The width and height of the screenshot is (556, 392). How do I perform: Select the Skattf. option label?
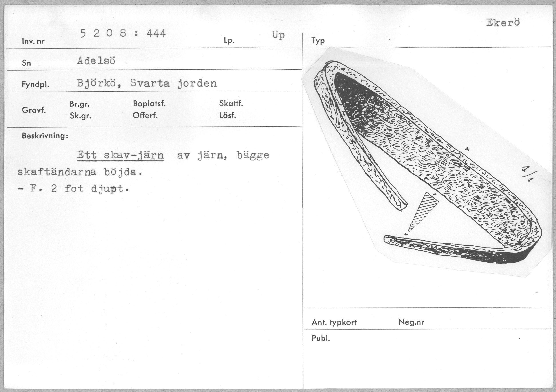click(231, 104)
